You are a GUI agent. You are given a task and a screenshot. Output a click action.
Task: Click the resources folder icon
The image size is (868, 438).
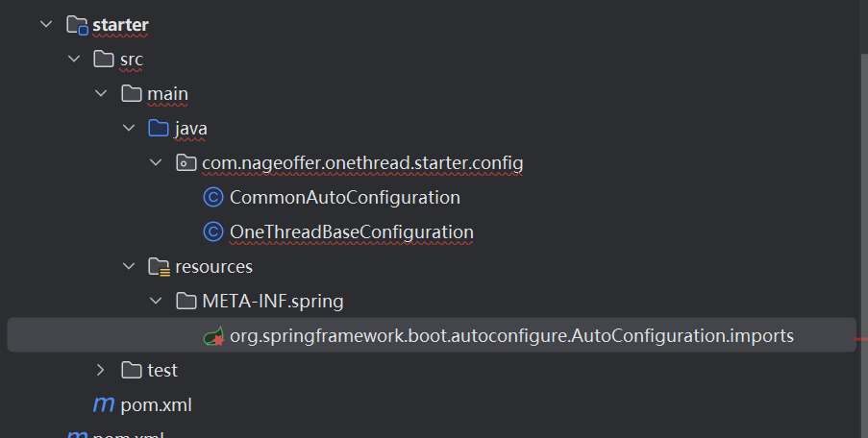coord(159,266)
